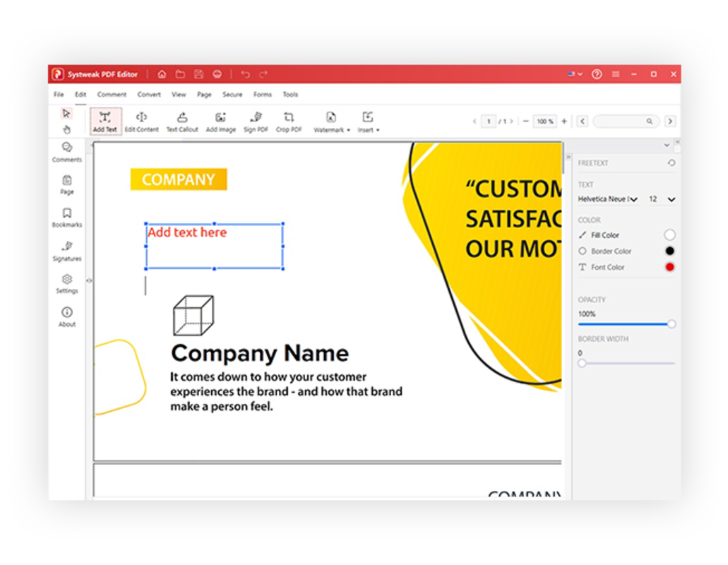The image size is (728, 565).
Task: Select the arrow pointer tool
Action: click(66, 113)
